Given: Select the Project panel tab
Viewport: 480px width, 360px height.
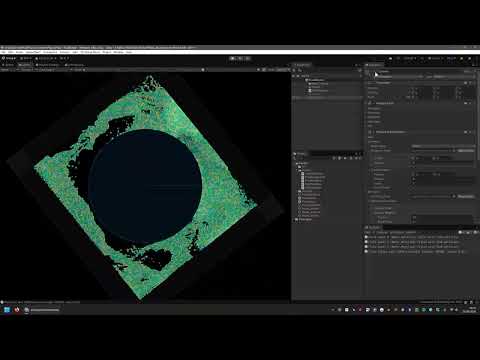Looking at the screenshot, I should 300,154.
